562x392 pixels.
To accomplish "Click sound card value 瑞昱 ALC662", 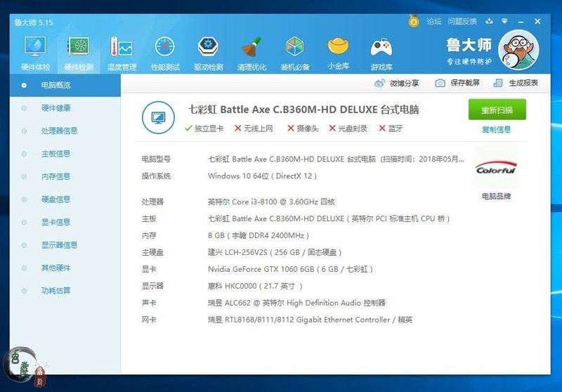I will tap(296, 303).
